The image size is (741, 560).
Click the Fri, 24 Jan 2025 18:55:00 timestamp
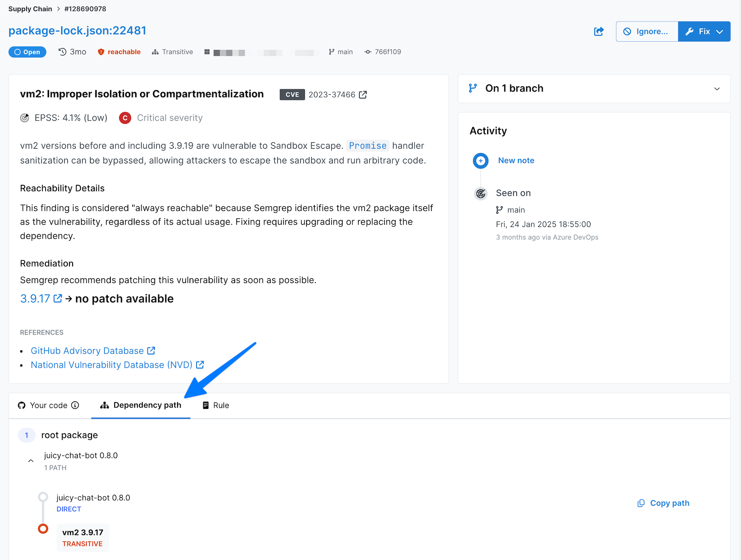pos(543,224)
